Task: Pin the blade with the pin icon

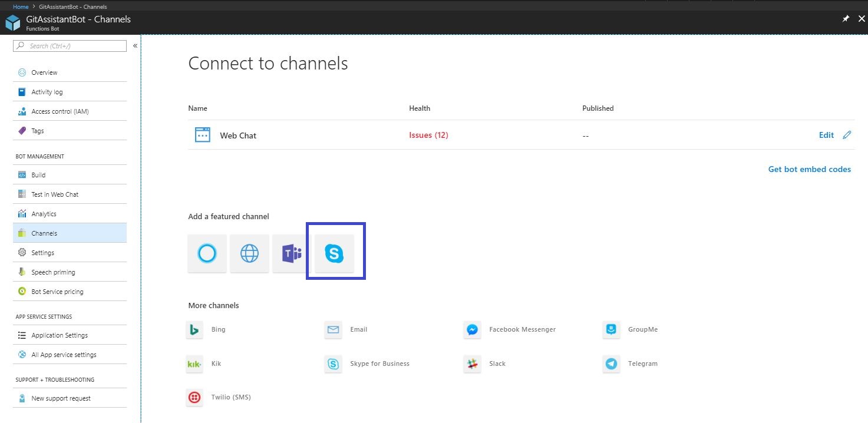Action: pos(846,19)
